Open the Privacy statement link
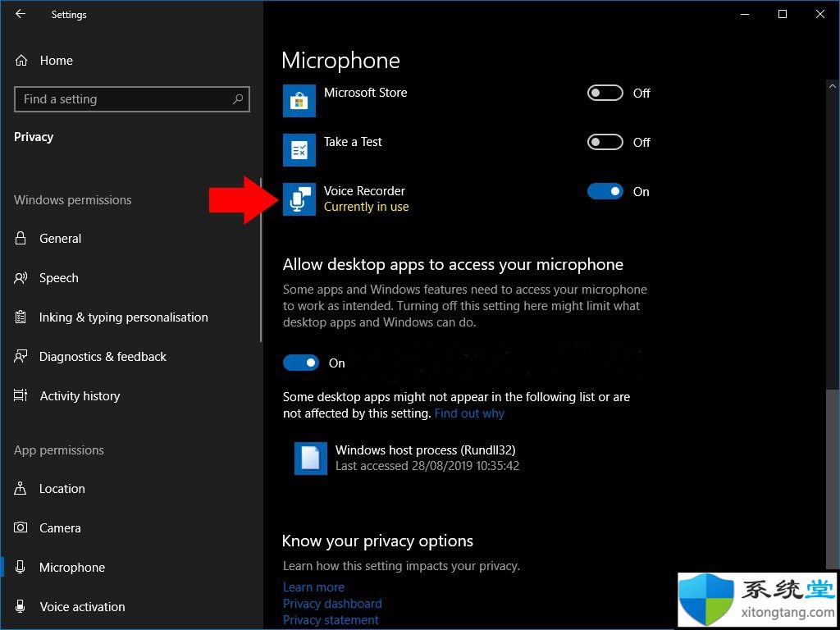Viewport: 840px width, 630px height. 331,620
